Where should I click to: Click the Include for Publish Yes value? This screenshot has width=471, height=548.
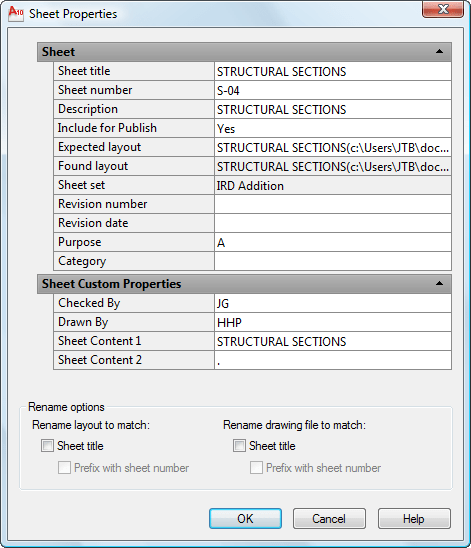pos(333,128)
